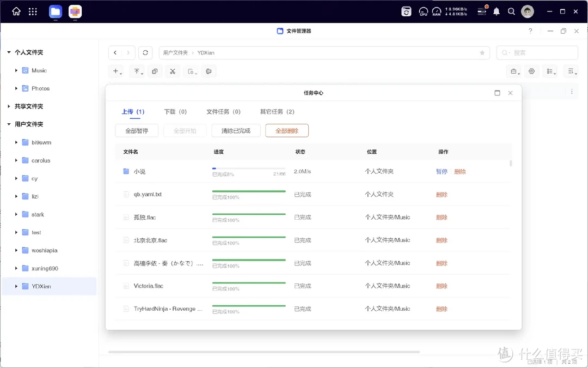
Task: Switch to the 下载 tab in 任务中心
Action: tap(175, 111)
